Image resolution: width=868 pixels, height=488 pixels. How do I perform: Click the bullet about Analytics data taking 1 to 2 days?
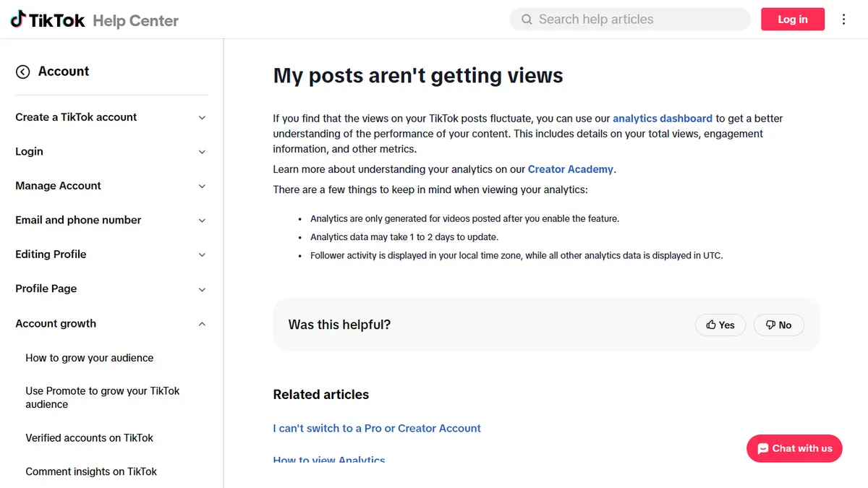(404, 237)
